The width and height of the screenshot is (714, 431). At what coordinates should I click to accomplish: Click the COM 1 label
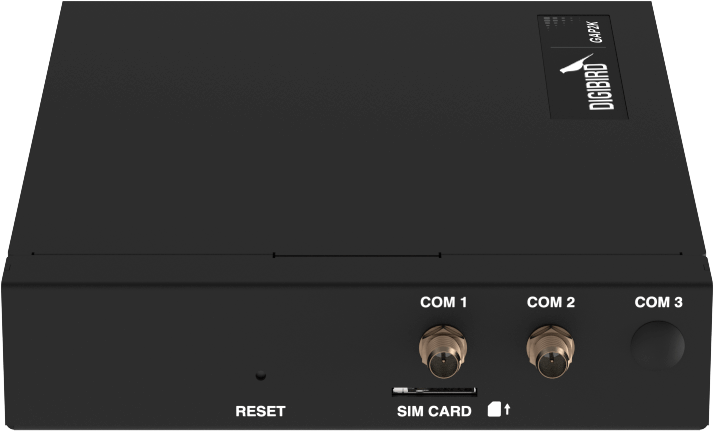[x=444, y=302]
